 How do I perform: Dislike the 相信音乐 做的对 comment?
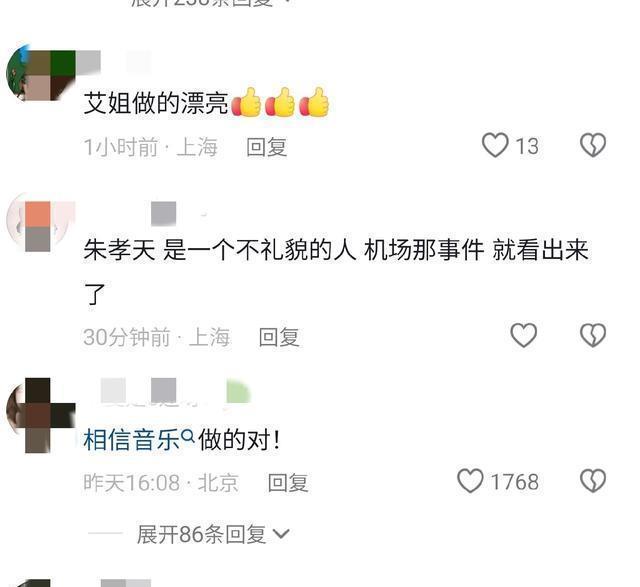[593, 481]
